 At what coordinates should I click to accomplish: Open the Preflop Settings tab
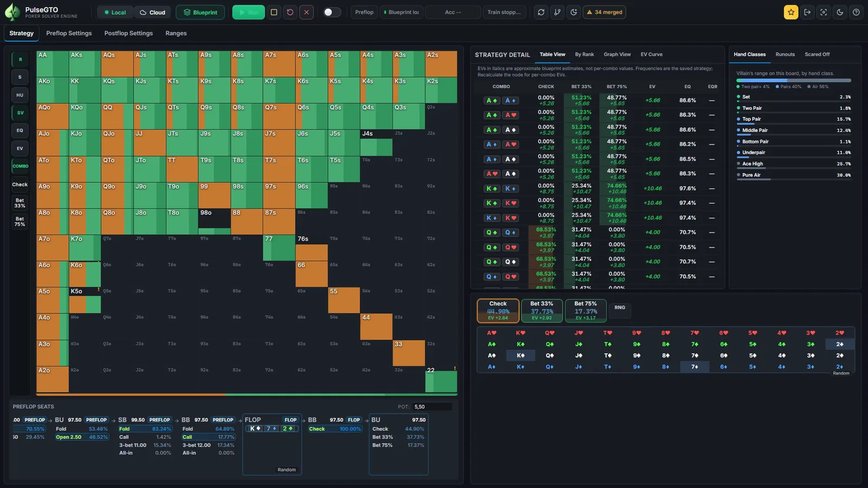69,33
